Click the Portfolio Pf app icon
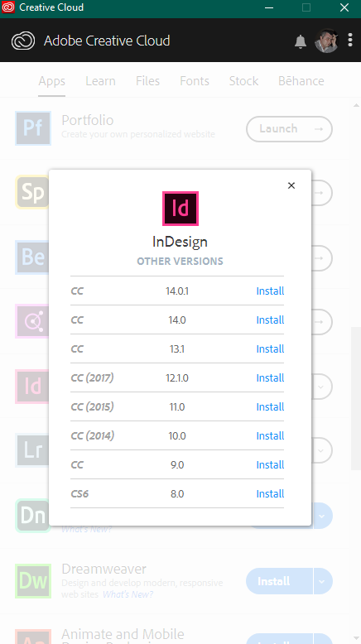The width and height of the screenshot is (361, 644). 33,128
